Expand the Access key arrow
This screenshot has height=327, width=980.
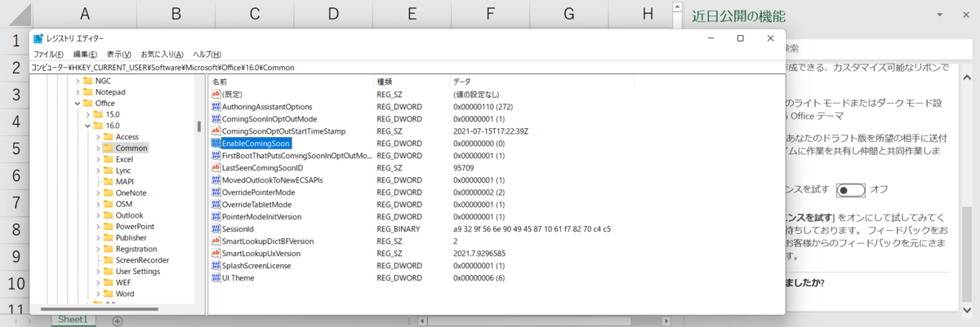(98, 137)
